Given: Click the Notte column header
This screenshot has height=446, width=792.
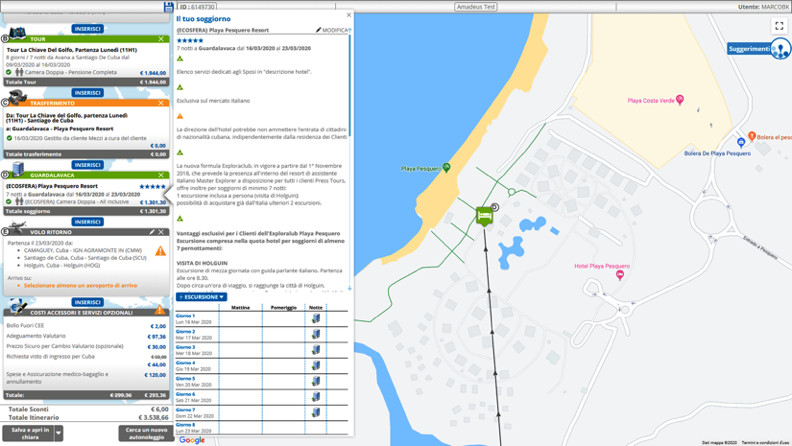Looking at the screenshot, I should (316, 308).
